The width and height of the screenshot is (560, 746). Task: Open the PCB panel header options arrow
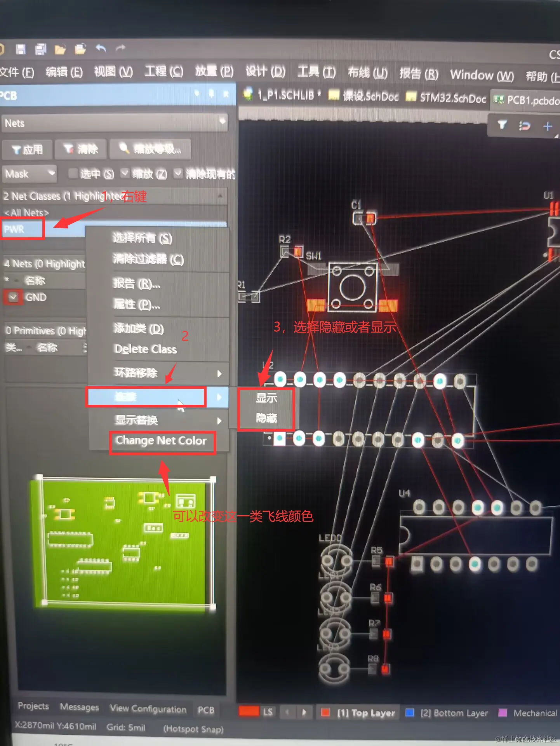click(197, 93)
